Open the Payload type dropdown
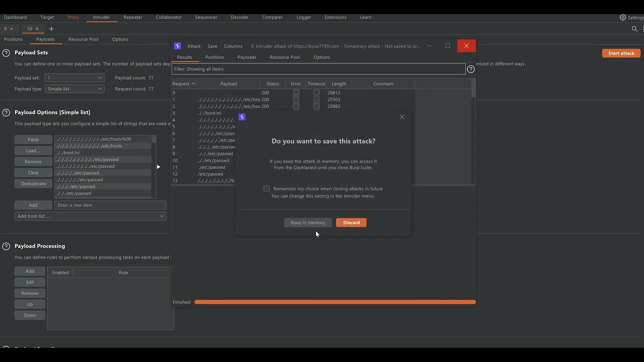Viewport: 644px width, 362px height. 74,89
